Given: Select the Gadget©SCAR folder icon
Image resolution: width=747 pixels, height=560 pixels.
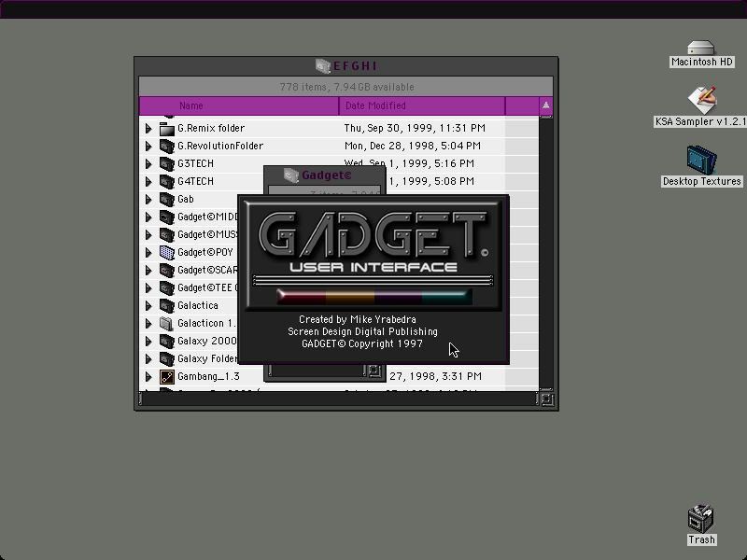Looking at the screenshot, I should click(x=167, y=270).
